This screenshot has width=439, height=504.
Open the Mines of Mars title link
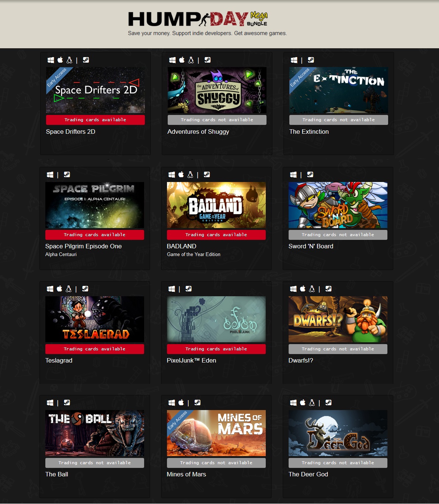tap(187, 474)
